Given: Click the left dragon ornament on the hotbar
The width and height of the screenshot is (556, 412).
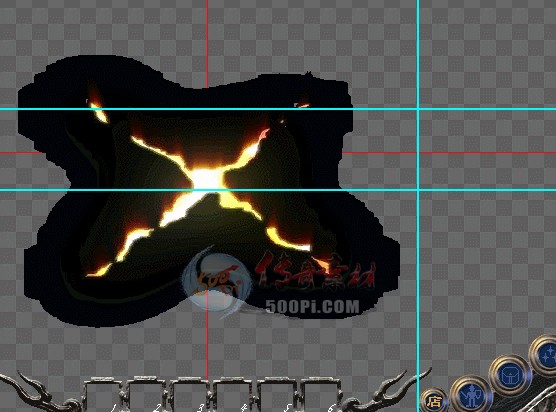Looking at the screenshot, I should 39,393.
